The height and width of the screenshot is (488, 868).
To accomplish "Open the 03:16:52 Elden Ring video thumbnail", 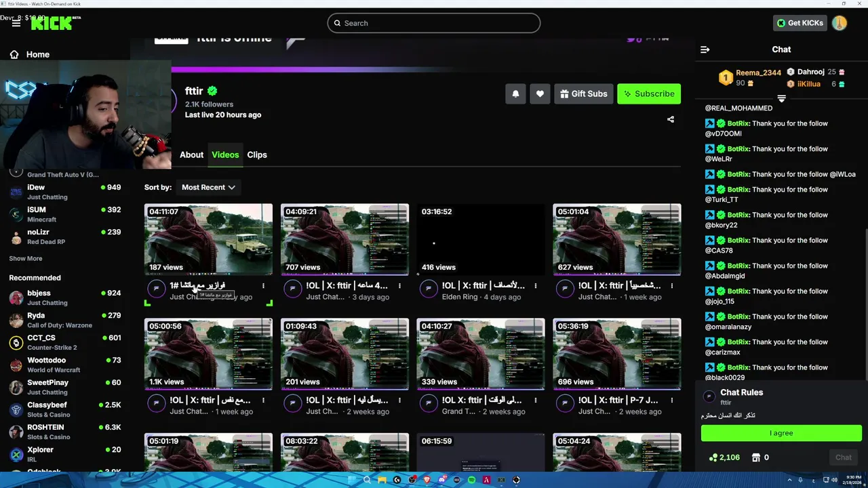I will 481,239.
